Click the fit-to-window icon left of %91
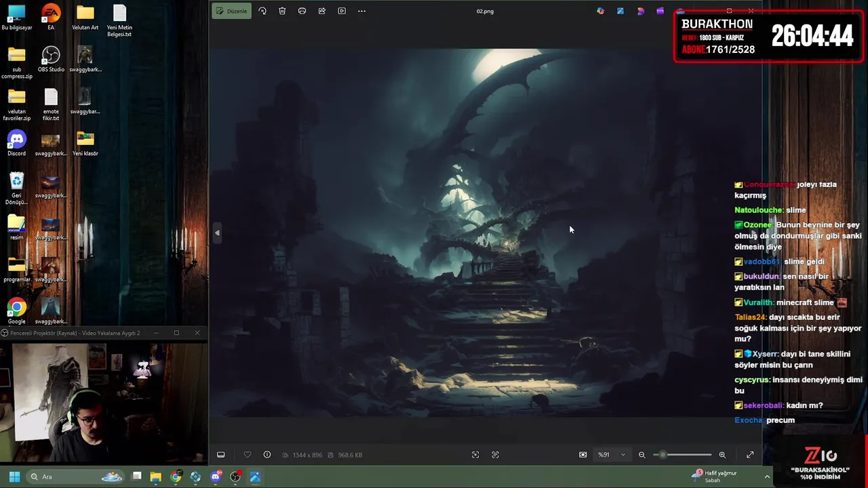This screenshot has width=868, height=488. [x=583, y=455]
